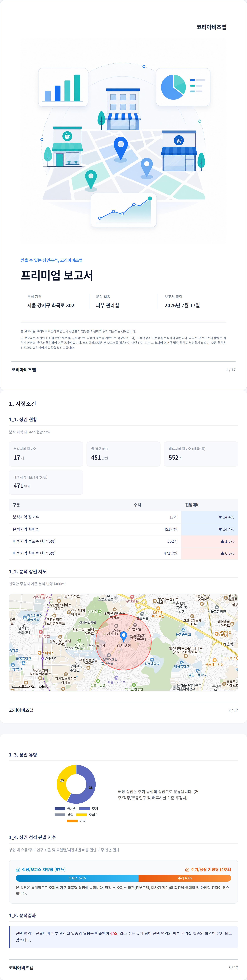This screenshot has height=980, width=247.
Task: Click the 기타 legend orange swatch
Action: [72, 821]
